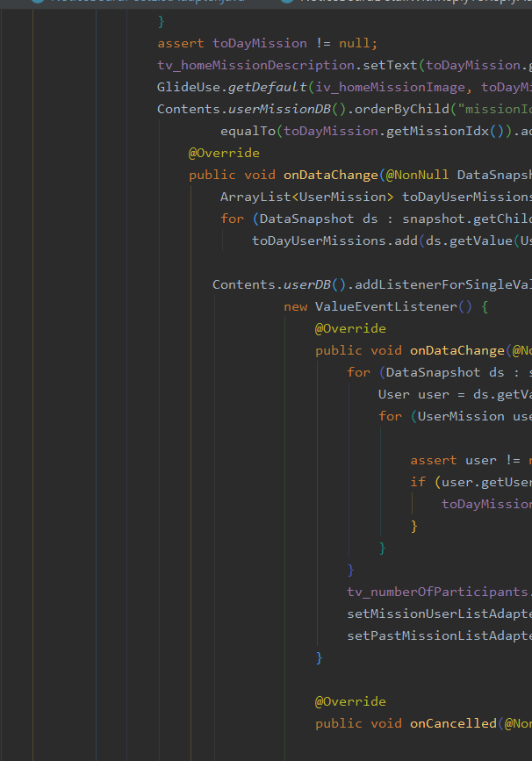Click the 'assert toDayMission != null;' line
Viewport: 532px width, 761px height.
tap(267, 43)
